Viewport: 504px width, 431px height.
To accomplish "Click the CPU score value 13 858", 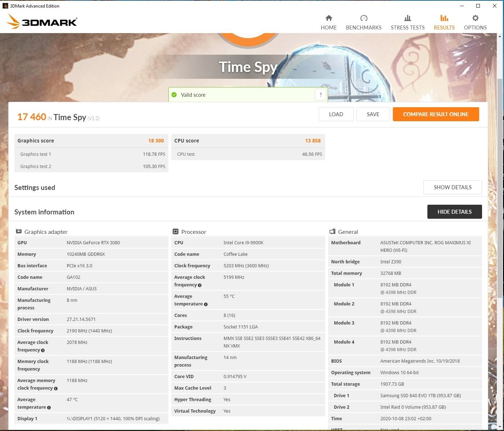I will 313,141.
